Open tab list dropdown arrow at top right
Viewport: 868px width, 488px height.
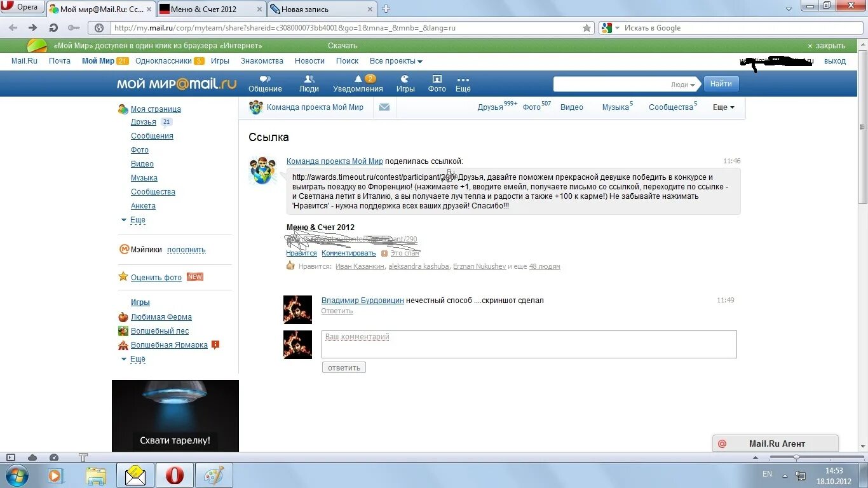[x=789, y=8]
